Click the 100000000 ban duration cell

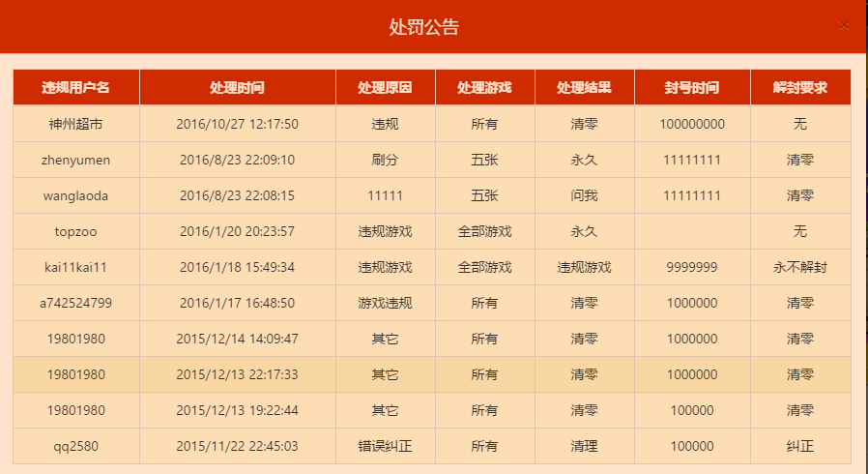(692, 124)
